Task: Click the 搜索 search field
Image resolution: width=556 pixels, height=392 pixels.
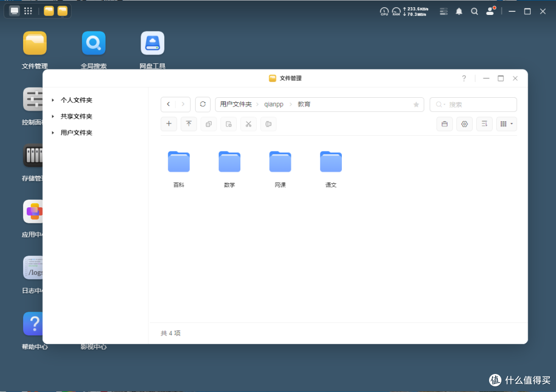Action: point(473,104)
